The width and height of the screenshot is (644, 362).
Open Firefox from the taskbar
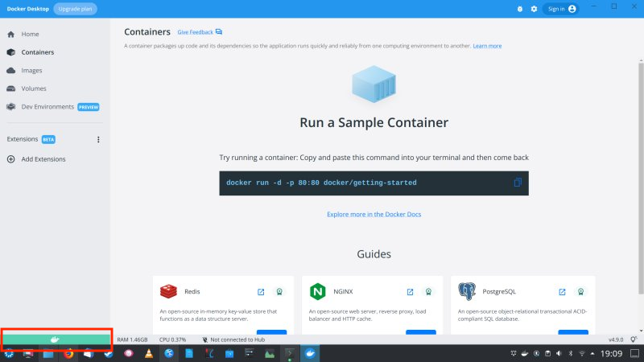pos(68,353)
